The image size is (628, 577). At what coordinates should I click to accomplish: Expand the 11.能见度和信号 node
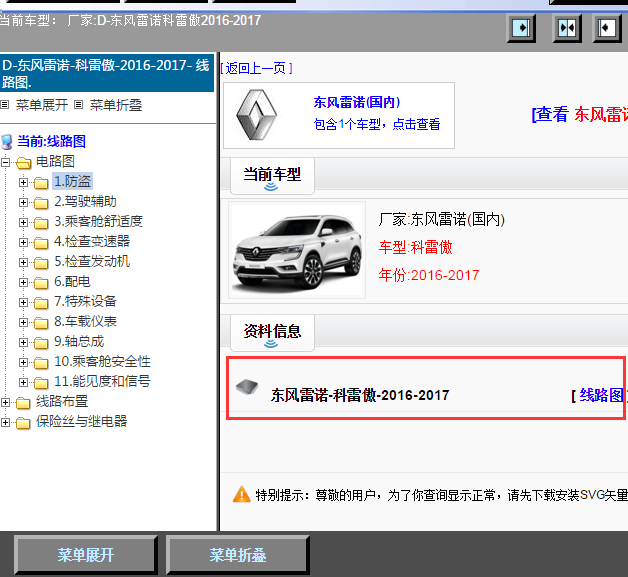click(23, 382)
